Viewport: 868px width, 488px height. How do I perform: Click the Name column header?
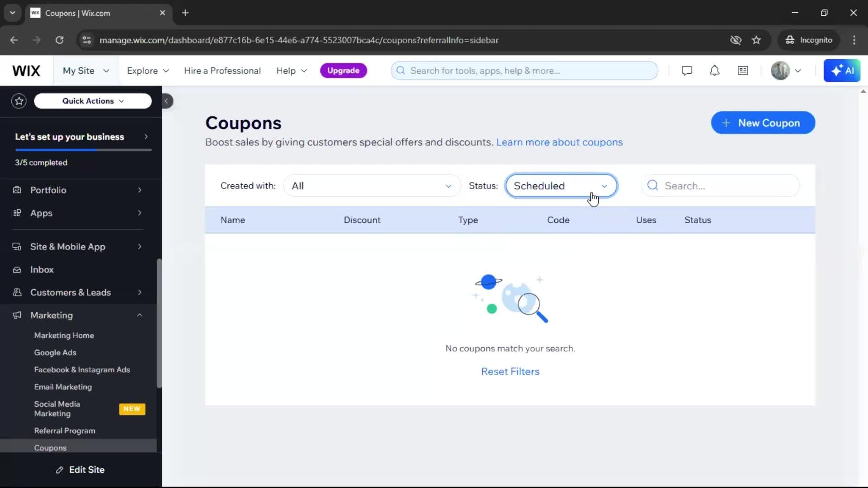coord(233,220)
